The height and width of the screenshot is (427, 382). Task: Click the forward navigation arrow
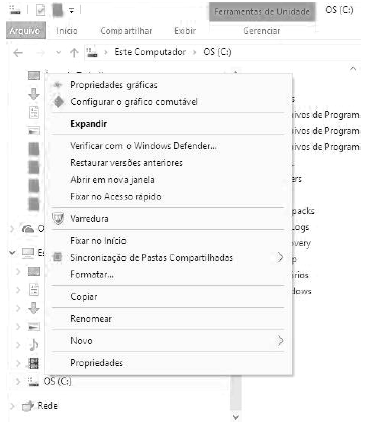coord(40,52)
